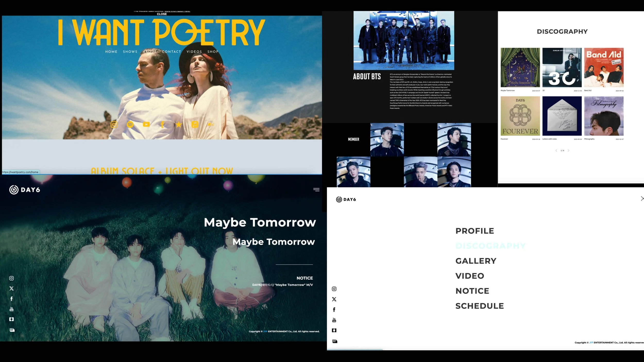Open SCHEDULE in the DAY6 menu
Image resolution: width=644 pixels, height=362 pixels.
480,306
